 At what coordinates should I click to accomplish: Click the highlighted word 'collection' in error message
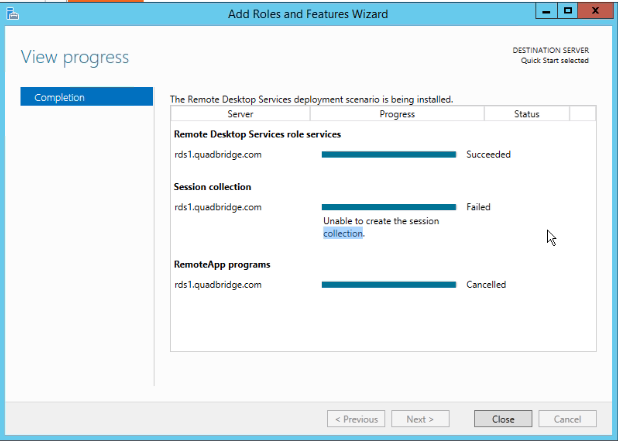[x=343, y=233]
